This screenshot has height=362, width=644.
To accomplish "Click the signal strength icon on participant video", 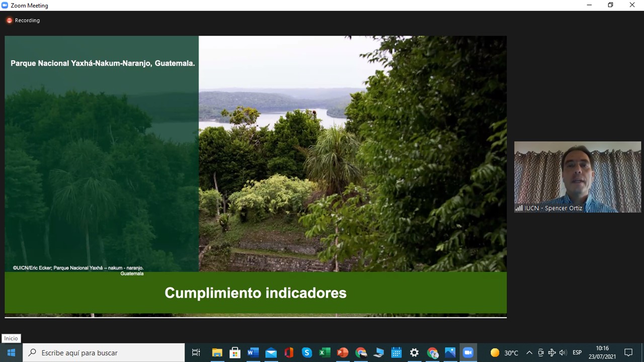I will coord(519,208).
